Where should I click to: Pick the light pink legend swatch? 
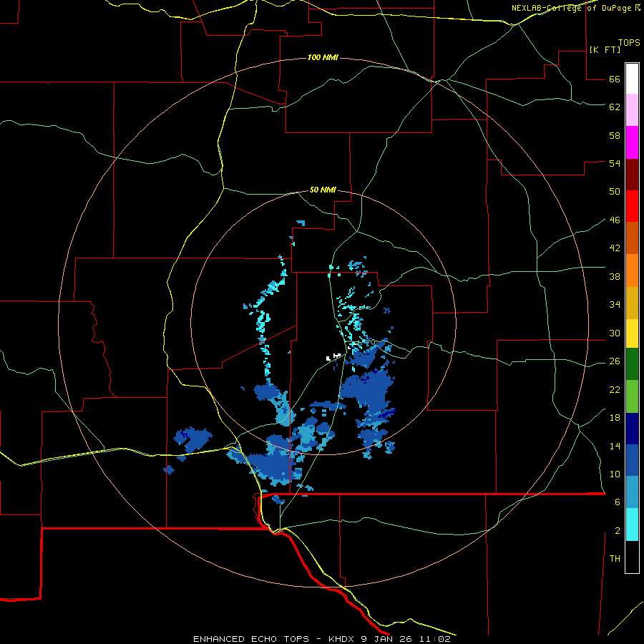[632, 109]
